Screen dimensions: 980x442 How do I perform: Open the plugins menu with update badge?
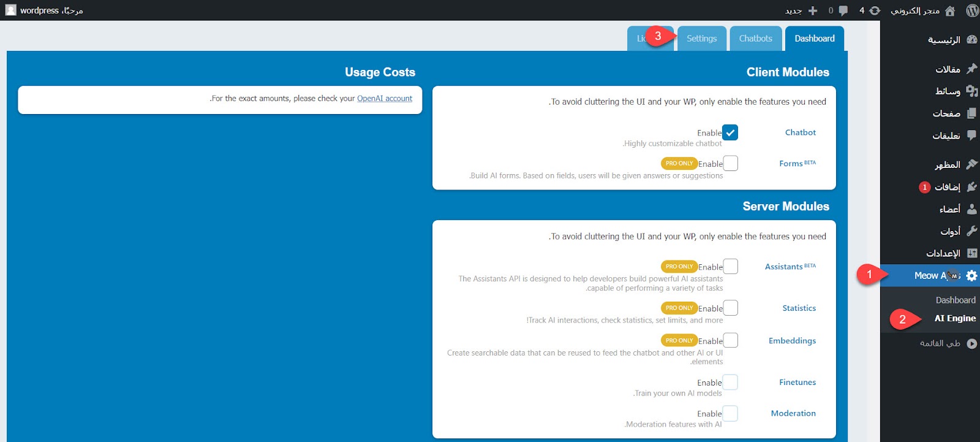coord(948,187)
